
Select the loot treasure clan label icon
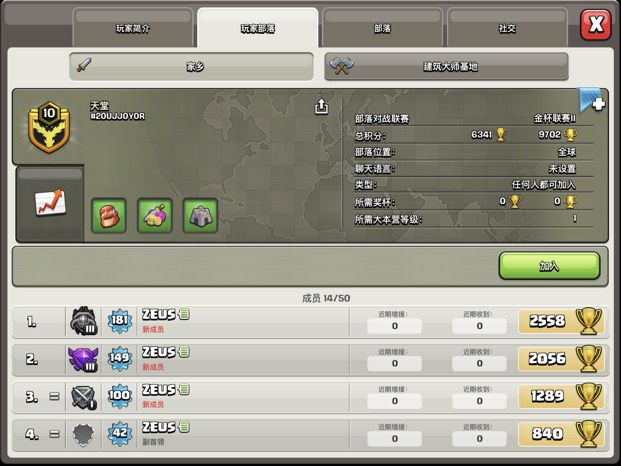[155, 215]
